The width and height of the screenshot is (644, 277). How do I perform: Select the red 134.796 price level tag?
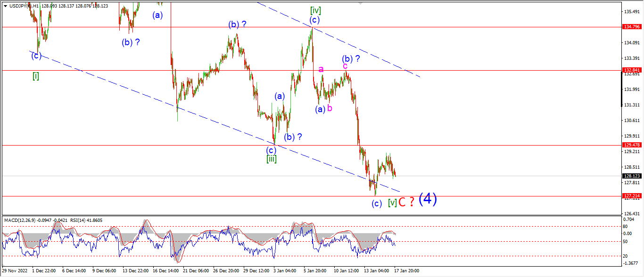[631, 27]
